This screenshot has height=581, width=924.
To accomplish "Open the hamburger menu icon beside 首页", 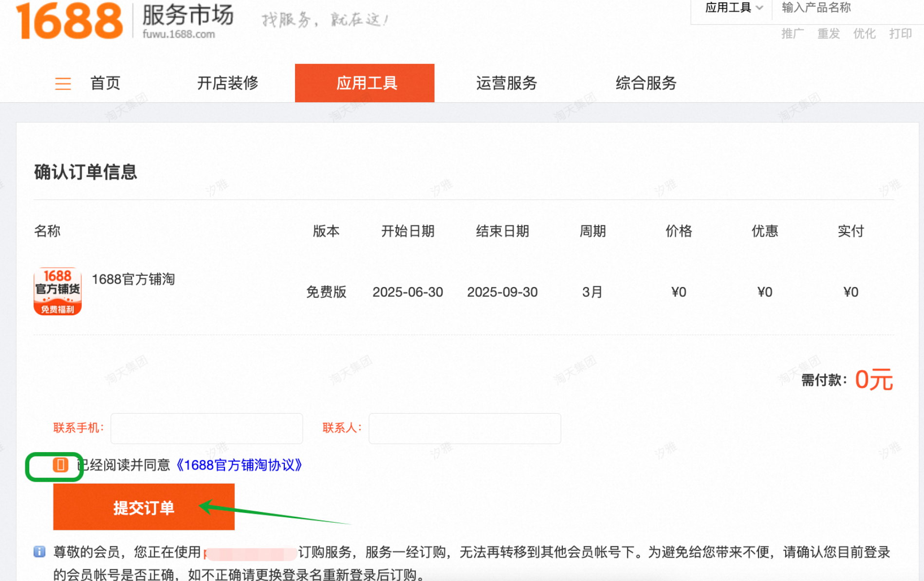I will pyautogui.click(x=63, y=84).
